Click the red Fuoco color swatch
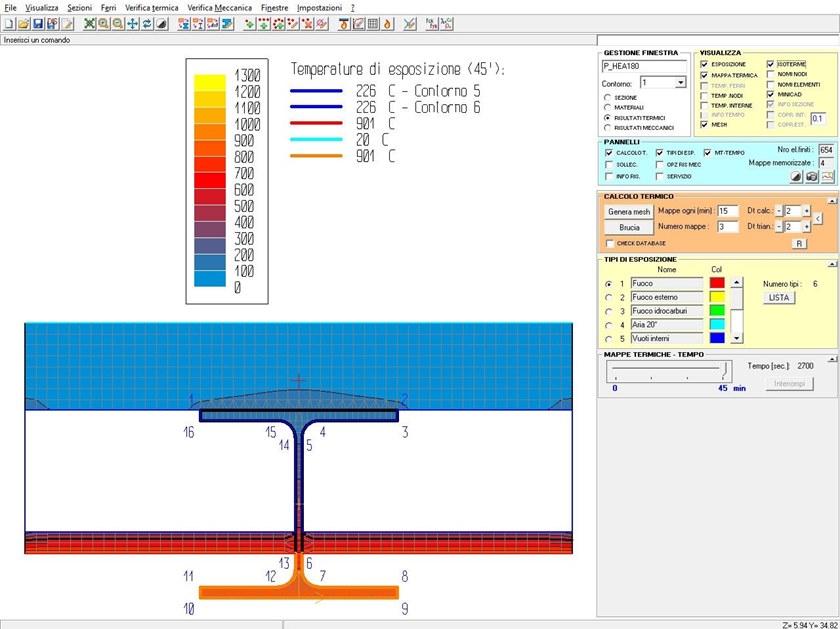This screenshot has height=629, width=840. tap(719, 284)
